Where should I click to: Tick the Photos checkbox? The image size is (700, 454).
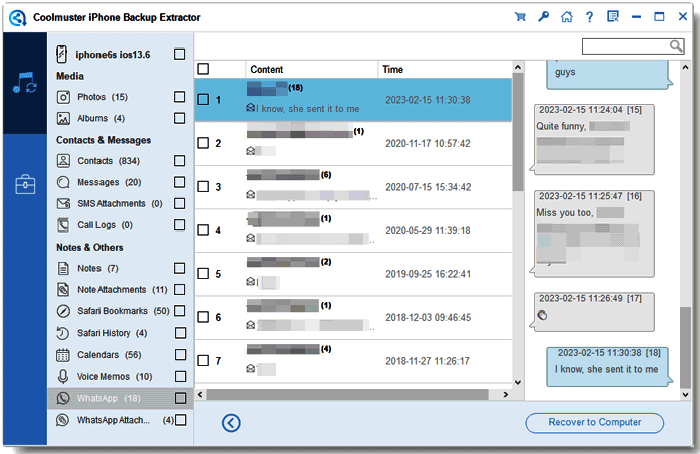pos(179,97)
